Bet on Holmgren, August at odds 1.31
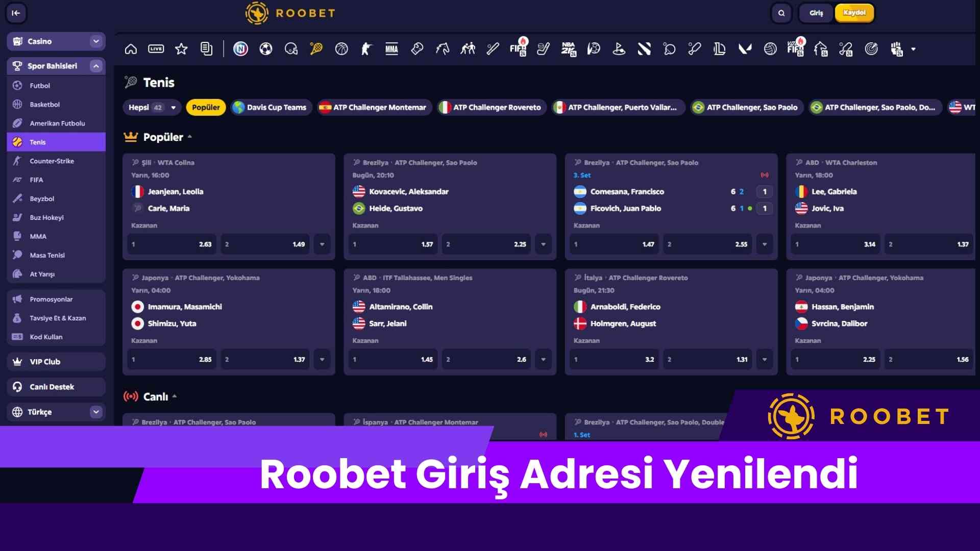Screen dimensions: 980x551 pos(707,360)
